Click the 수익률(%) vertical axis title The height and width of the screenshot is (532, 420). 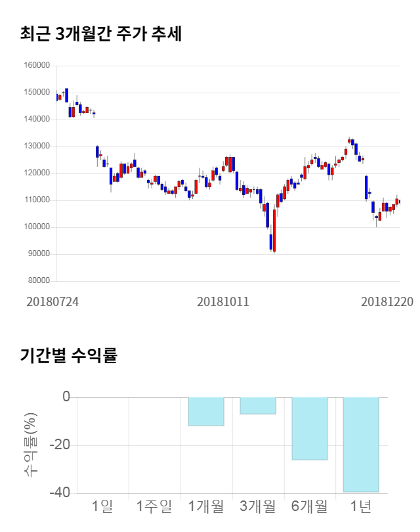31,445
